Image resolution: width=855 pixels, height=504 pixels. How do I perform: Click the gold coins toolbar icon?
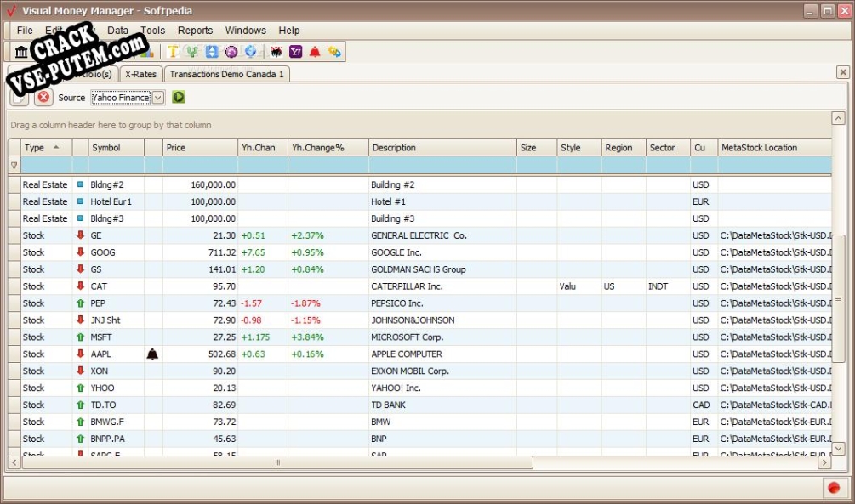(x=334, y=52)
